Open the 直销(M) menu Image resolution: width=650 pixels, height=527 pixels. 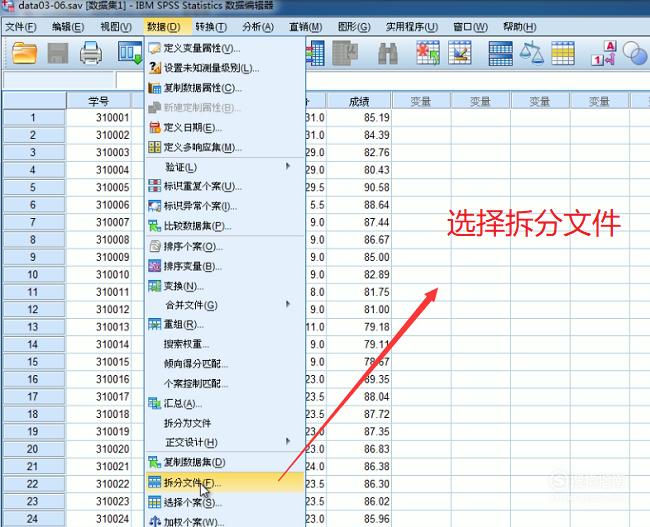pyautogui.click(x=306, y=27)
